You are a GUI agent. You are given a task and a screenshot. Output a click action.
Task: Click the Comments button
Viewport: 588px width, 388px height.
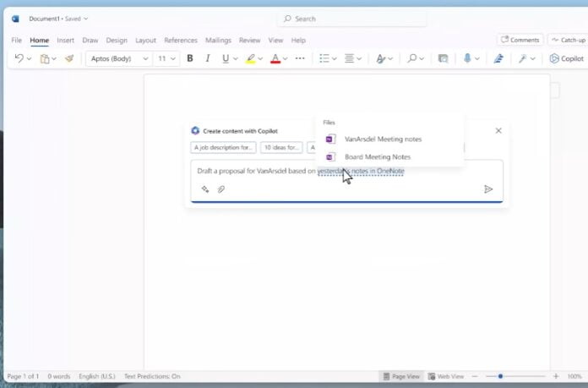click(520, 40)
